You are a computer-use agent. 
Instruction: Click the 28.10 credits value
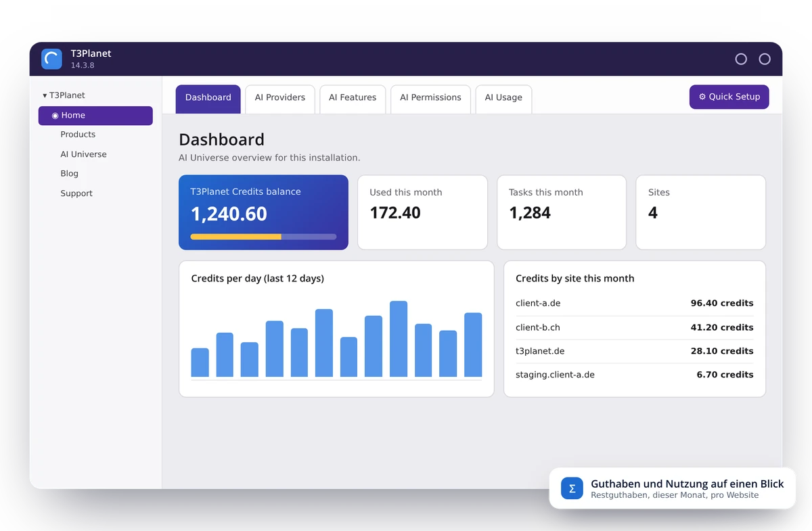tap(722, 351)
